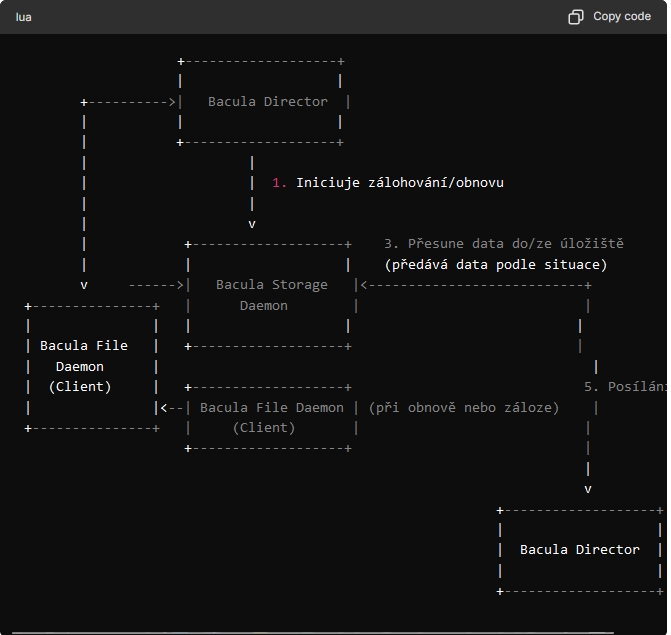Click the Copy code clipboard icon
671x635 pixels.
[576, 17]
